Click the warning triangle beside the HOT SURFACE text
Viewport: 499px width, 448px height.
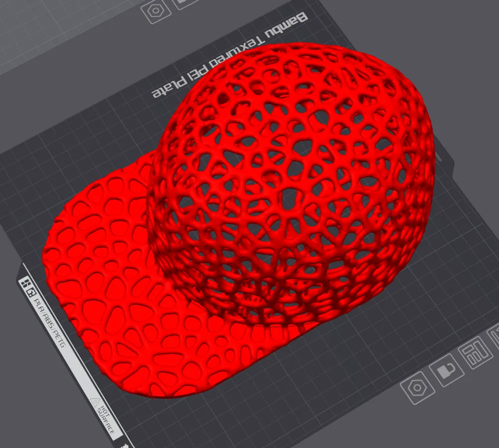(95, 402)
